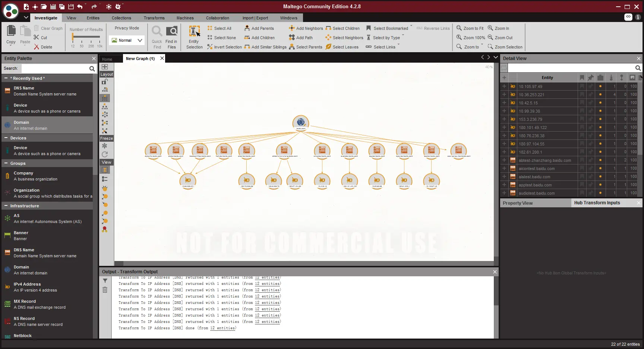644x349 pixels.
Task: Click the Zoom 100% button
Action: 471,38
